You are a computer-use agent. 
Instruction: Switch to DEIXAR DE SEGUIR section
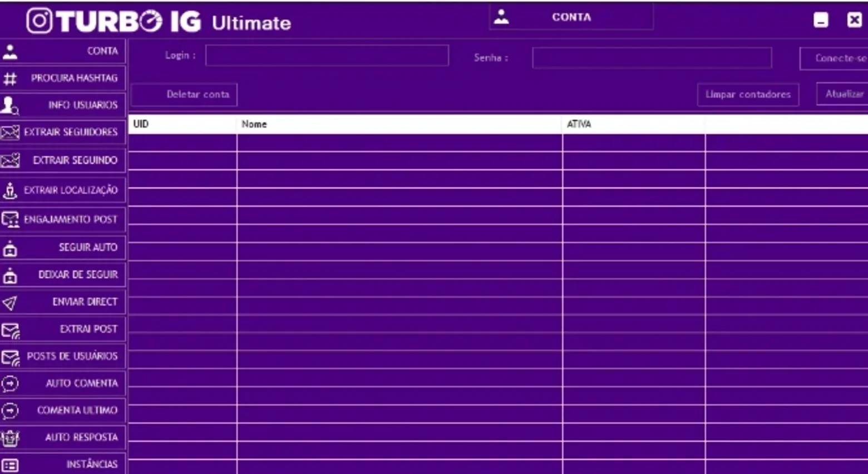pyautogui.click(x=63, y=275)
